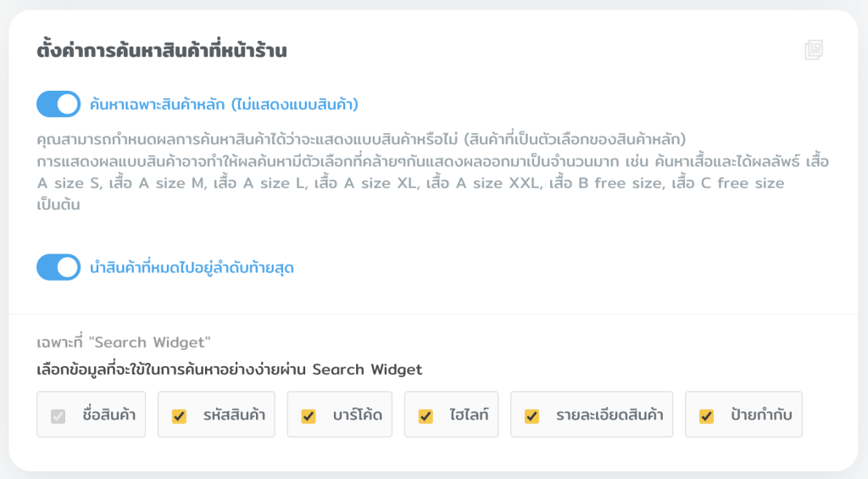Uncheck the ป้ายกำกับ checkbox
The height and width of the screenshot is (479, 868).
click(706, 415)
